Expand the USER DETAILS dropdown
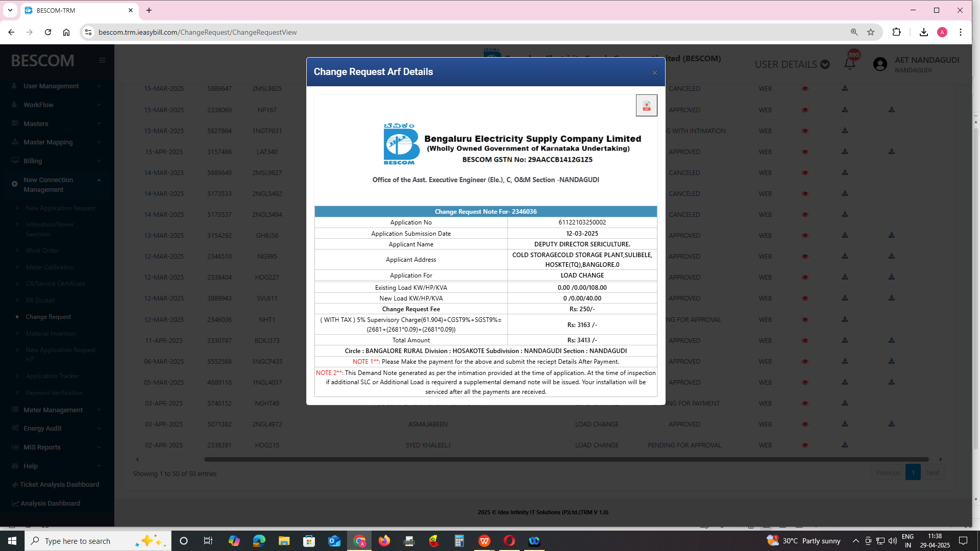This screenshot has height=551, width=980. click(792, 65)
